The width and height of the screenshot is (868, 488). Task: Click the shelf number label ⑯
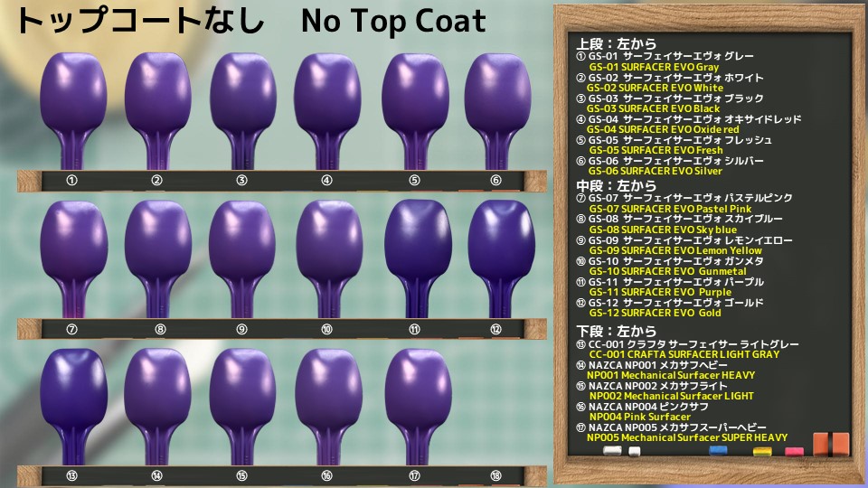(x=326, y=475)
